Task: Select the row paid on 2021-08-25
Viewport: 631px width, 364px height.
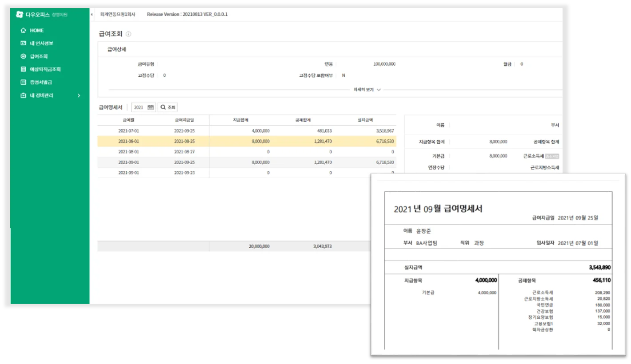Action: [247, 142]
